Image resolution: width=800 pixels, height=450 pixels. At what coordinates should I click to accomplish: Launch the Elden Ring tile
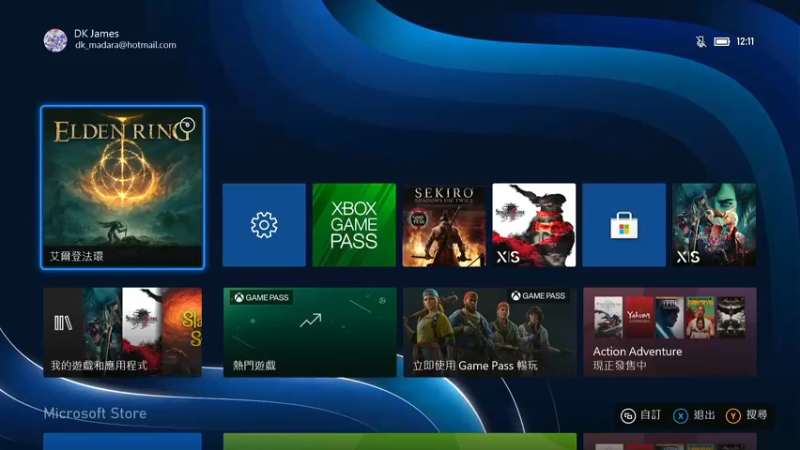pos(122,187)
